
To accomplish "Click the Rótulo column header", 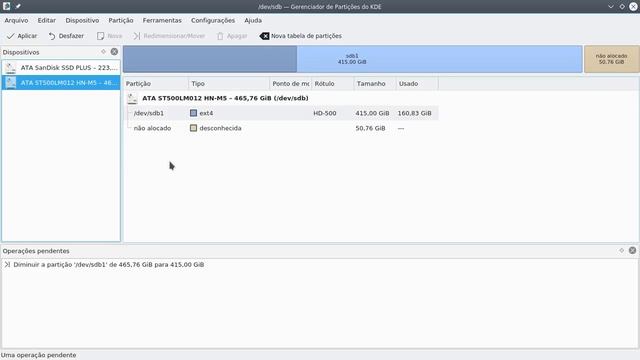I will [x=333, y=84].
